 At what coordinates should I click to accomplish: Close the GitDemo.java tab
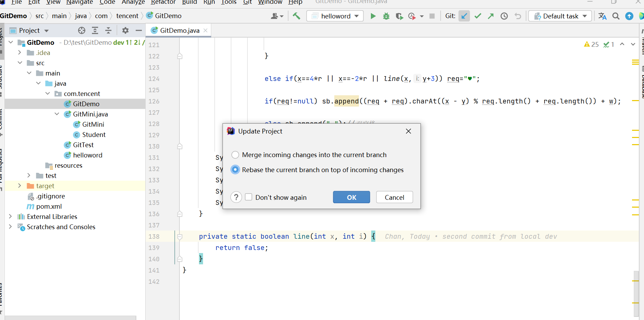click(205, 30)
